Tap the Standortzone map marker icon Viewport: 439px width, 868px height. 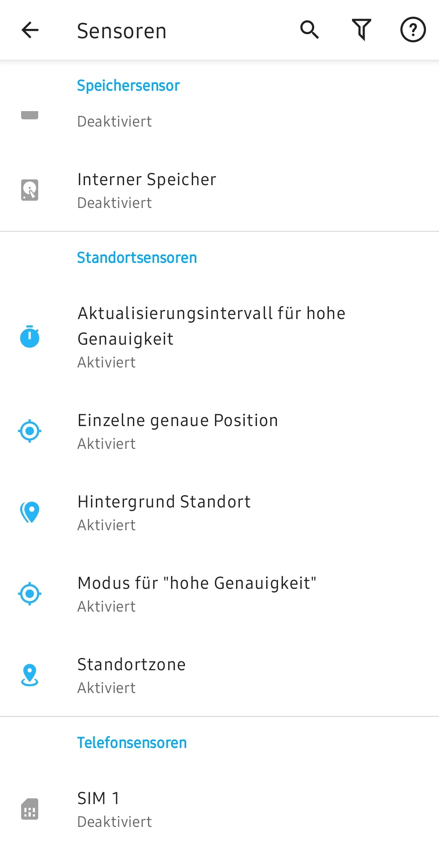pos(30,675)
